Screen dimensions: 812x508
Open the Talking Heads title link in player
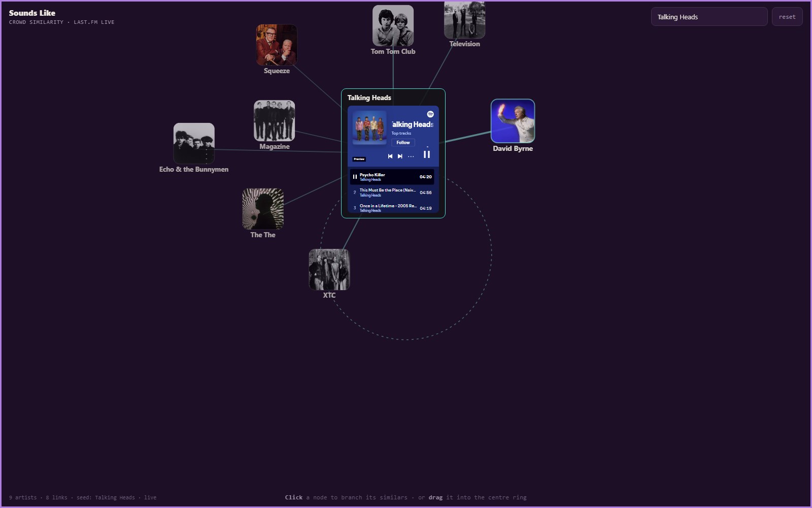click(x=412, y=124)
